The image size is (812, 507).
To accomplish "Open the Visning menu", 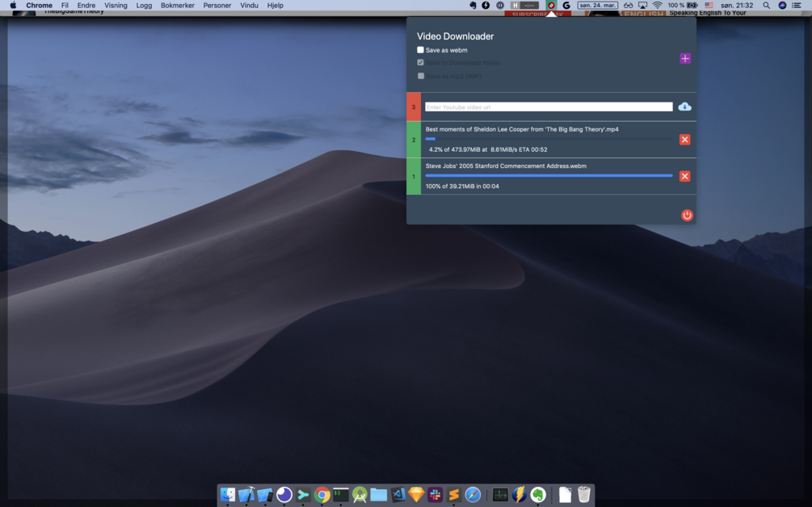I will [116, 5].
